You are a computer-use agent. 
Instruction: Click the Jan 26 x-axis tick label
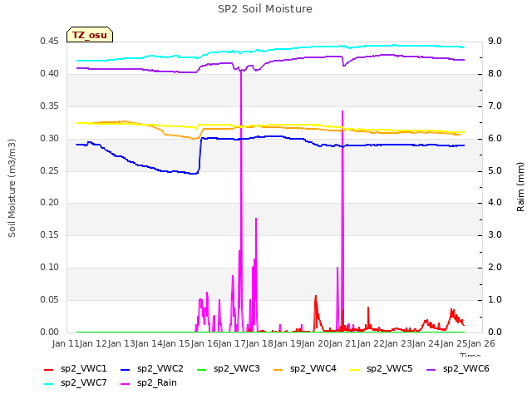coord(481,343)
